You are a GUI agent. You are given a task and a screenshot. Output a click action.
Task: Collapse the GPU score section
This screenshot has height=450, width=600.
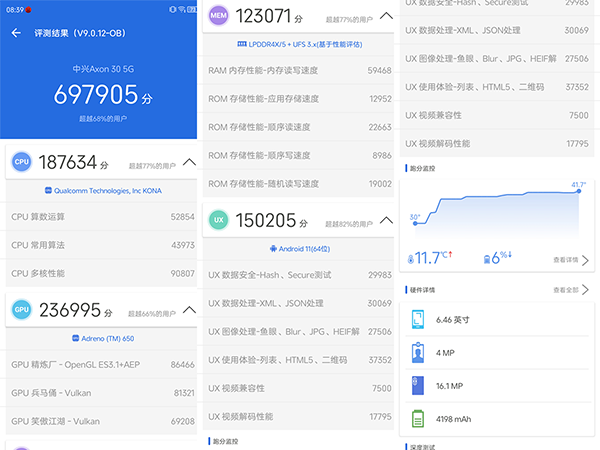coord(189,310)
